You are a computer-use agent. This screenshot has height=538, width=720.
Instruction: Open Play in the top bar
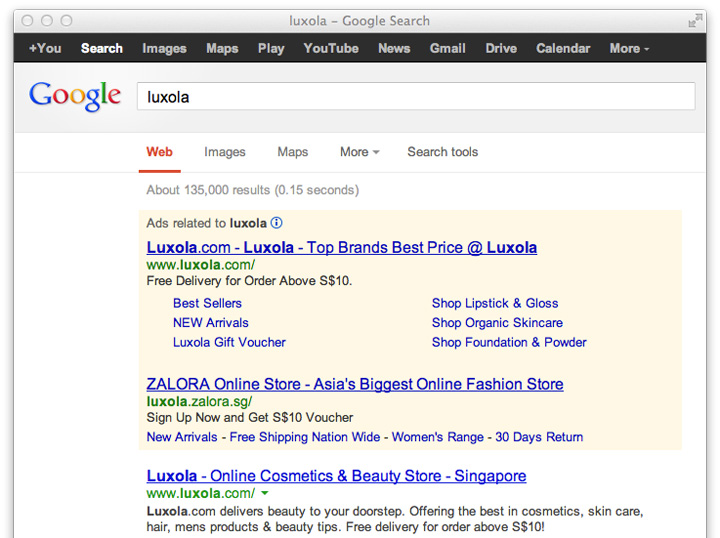tap(271, 49)
